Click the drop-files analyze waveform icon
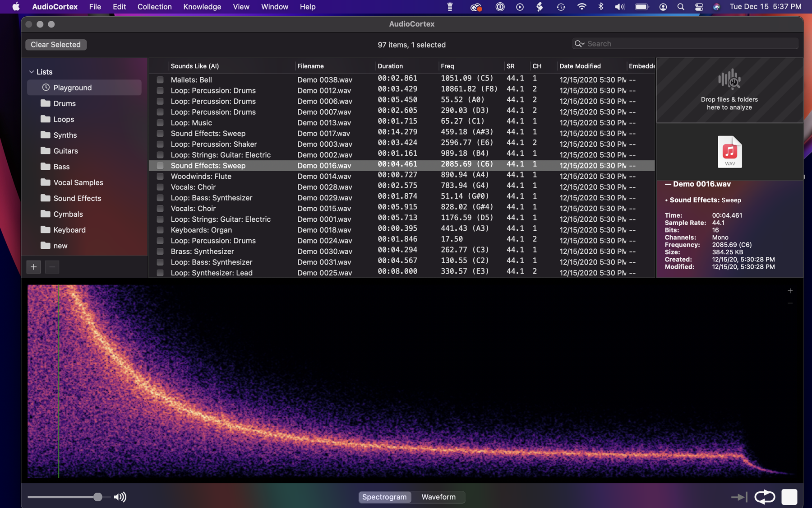This screenshot has height=508, width=812. pos(729,79)
